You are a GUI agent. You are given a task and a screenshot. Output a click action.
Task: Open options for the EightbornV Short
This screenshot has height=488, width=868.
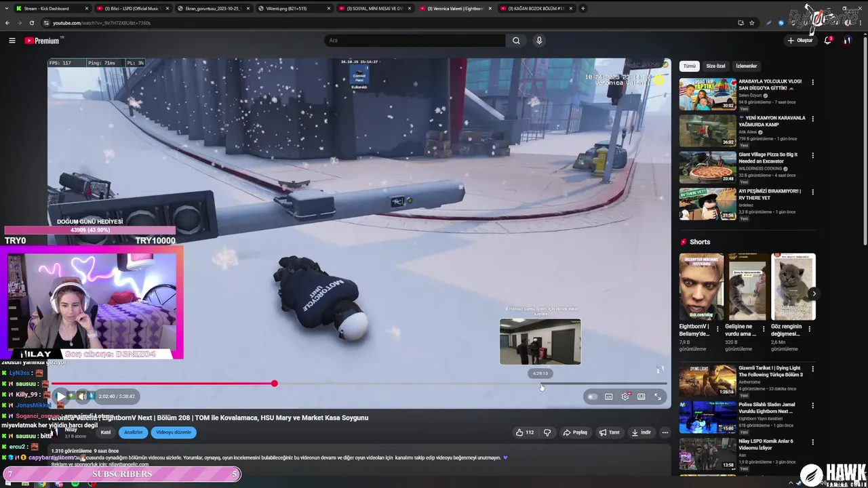pyautogui.click(x=717, y=328)
